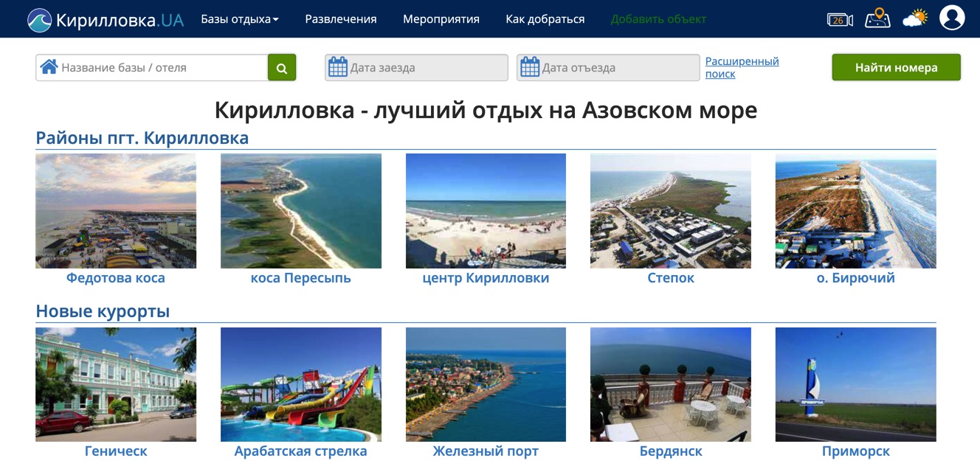The width and height of the screenshot is (980, 475).
Task: Click the Дата заезда date field
Action: point(416,68)
